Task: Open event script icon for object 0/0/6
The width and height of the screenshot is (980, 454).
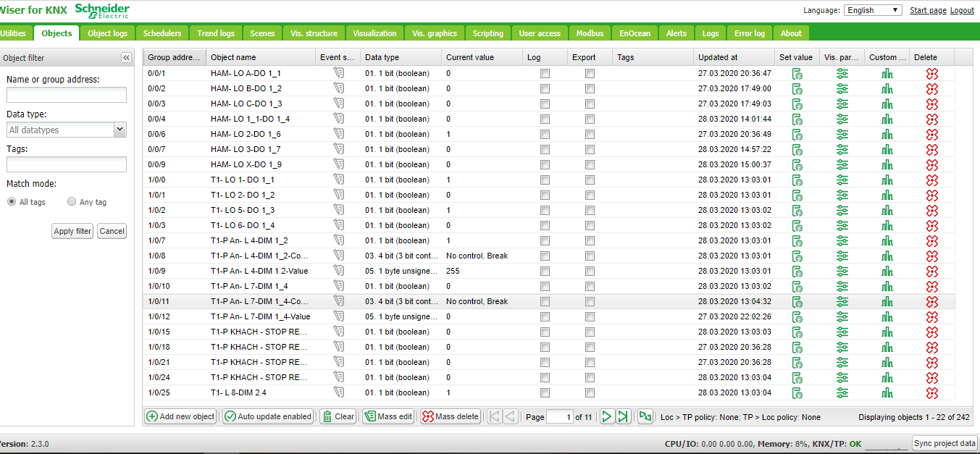Action: click(338, 134)
